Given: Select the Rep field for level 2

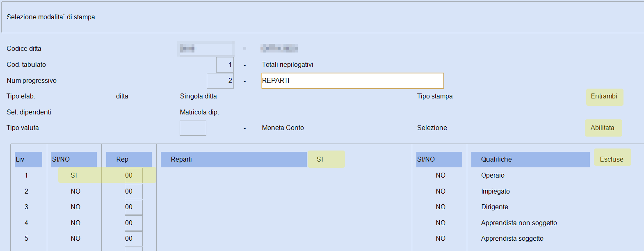Looking at the screenshot, I should pyautogui.click(x=134, y=191).
